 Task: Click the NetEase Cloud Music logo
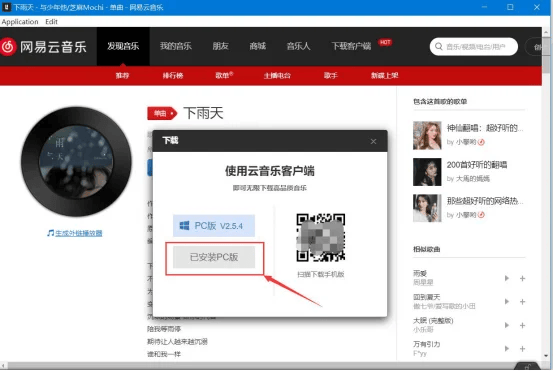point(43,47)
